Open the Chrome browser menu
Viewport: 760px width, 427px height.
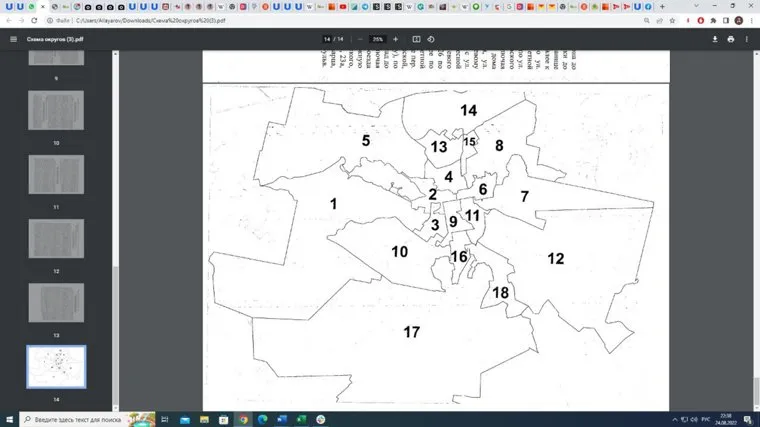[750, 20]
